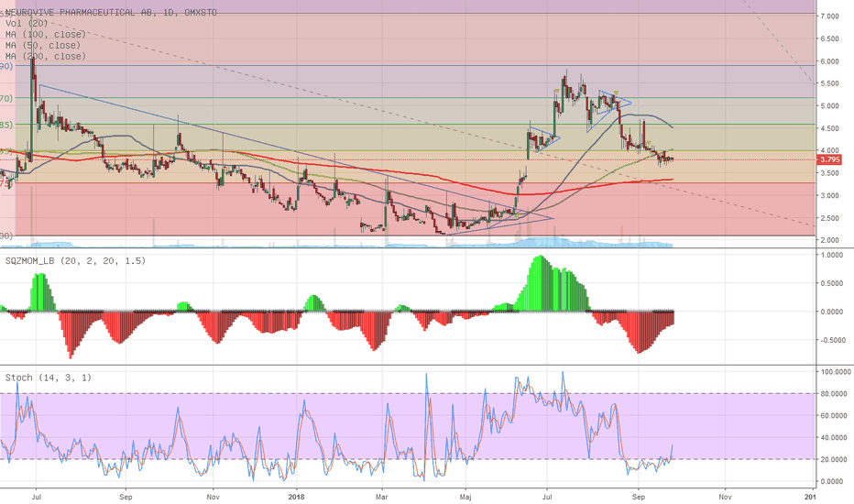
Task: Click the Jul 2017 time axis label
Action: tap(37, 497)
